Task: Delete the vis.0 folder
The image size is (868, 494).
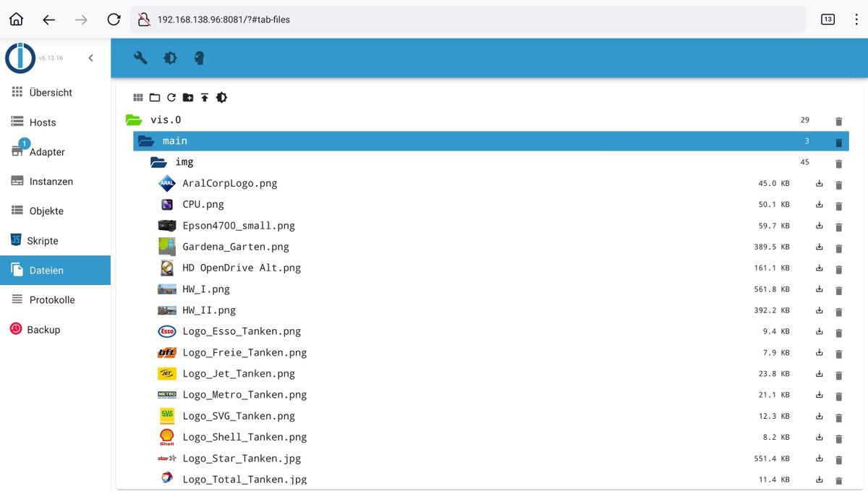Action: [839, 121]
